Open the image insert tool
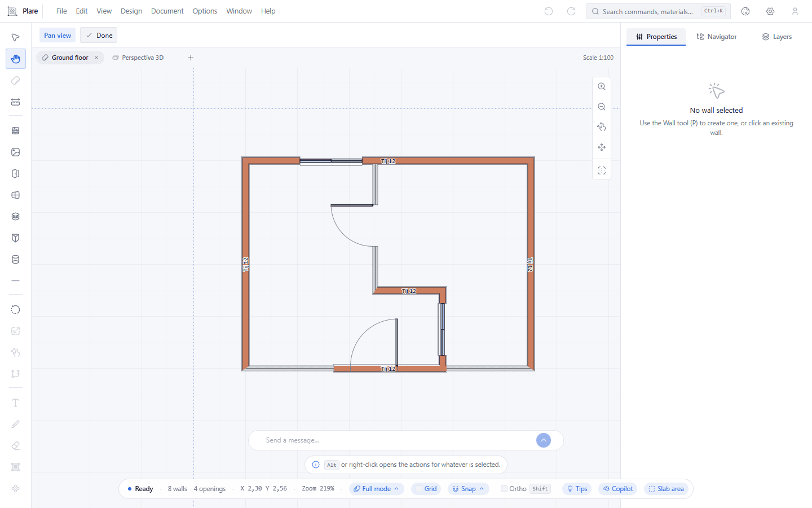 [16, 152]
